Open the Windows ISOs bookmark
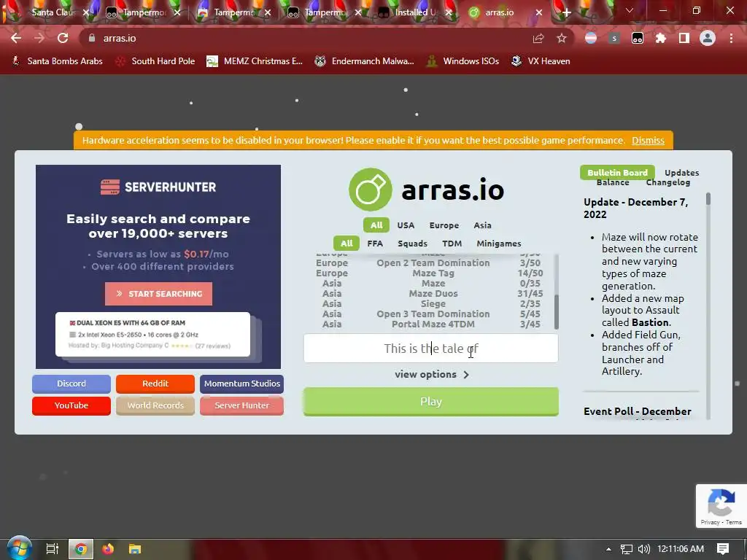Viewport: 747px width, 560px height. click(x=462, y=61)
